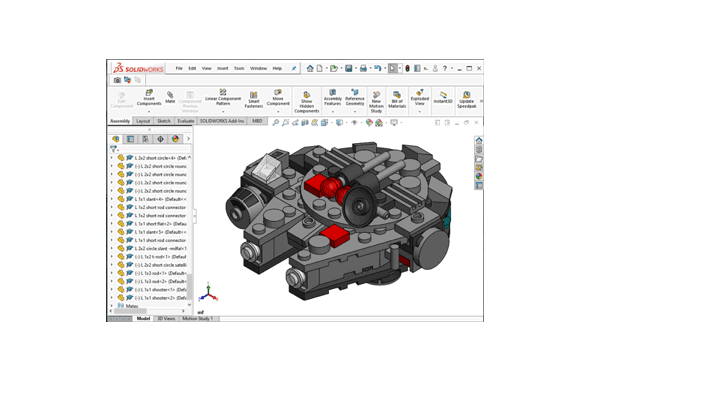Image resolution: width=720 pixels, height=405 pixels.
Task: Open Linear Component Pattern tool
Action: (x=223, y=97)
